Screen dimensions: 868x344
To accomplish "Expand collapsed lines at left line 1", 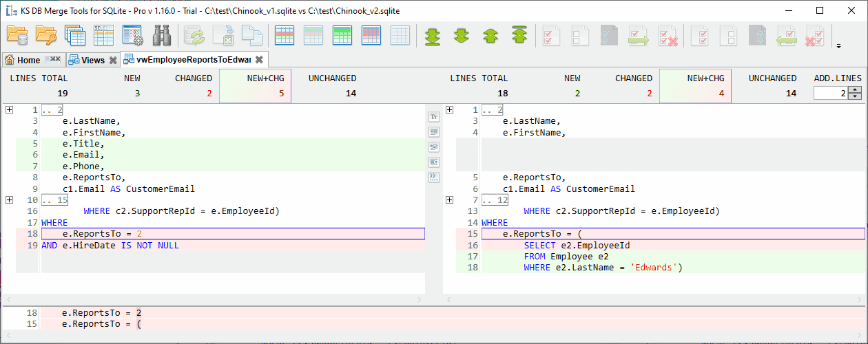I will pos(10,110).
